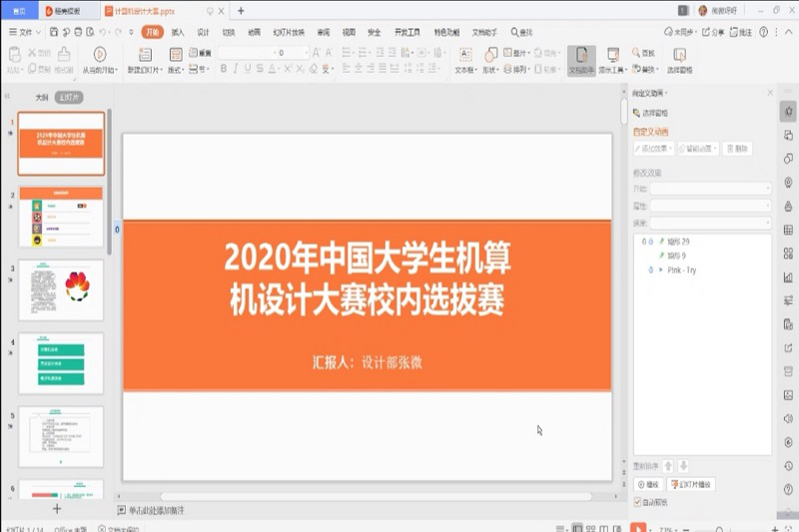Open the Design (设计) ribbon tab
Image resolution: width=799 pixels, height=532 pixels.
click(203, 32)
